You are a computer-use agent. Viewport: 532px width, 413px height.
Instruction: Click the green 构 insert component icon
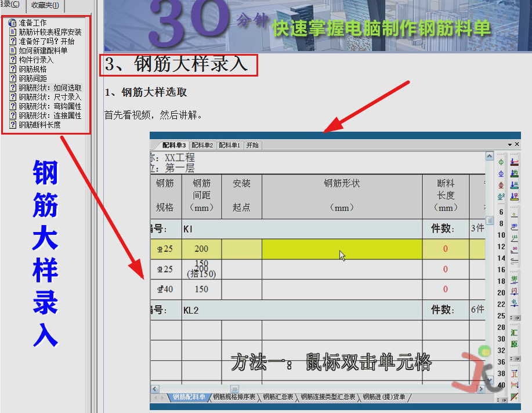[x=515, y=174]
